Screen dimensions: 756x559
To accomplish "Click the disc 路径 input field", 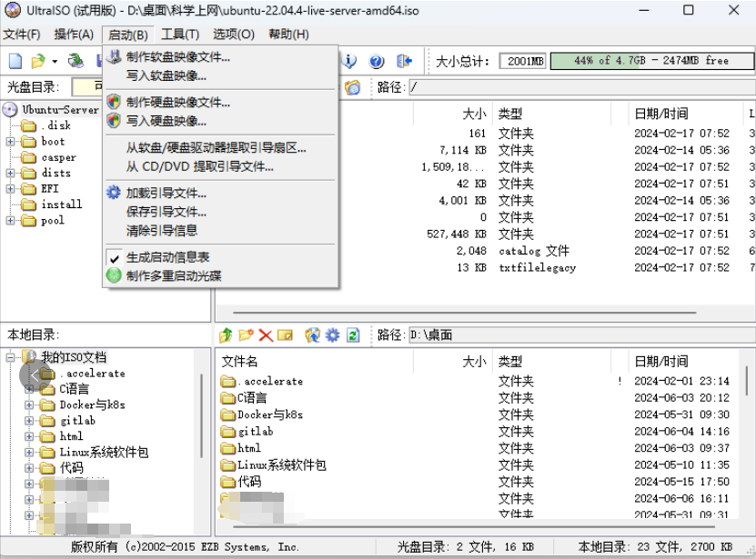I will pos(582,87).
